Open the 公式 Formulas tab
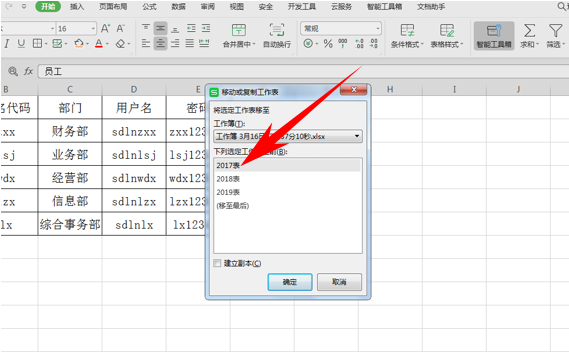Screen dimensions: 569x360 pos(149,7)
